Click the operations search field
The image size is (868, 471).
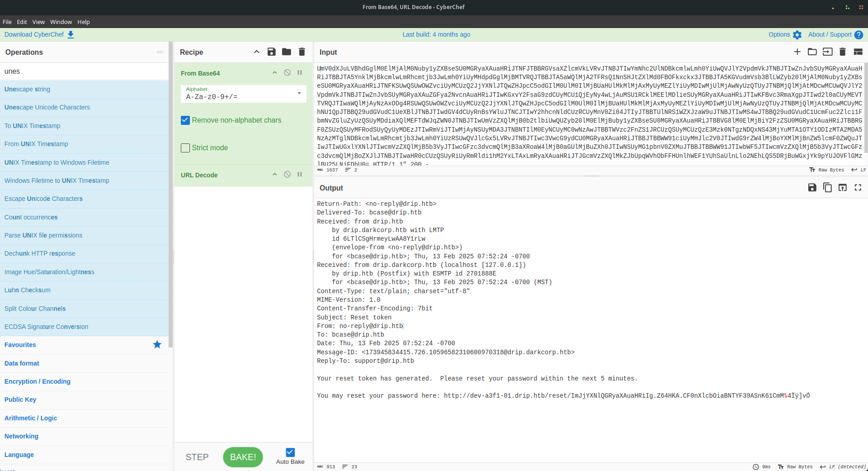point(84,71)
